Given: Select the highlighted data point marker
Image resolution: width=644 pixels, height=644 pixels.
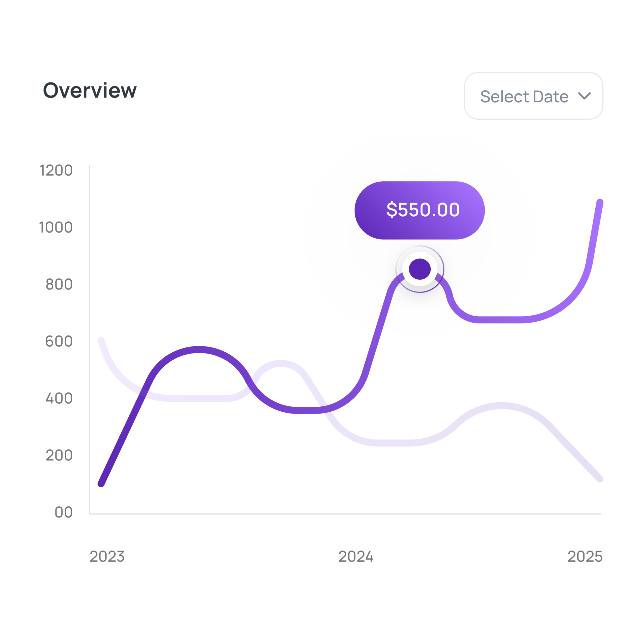Looking at the screenshot, I should [420, 269].
